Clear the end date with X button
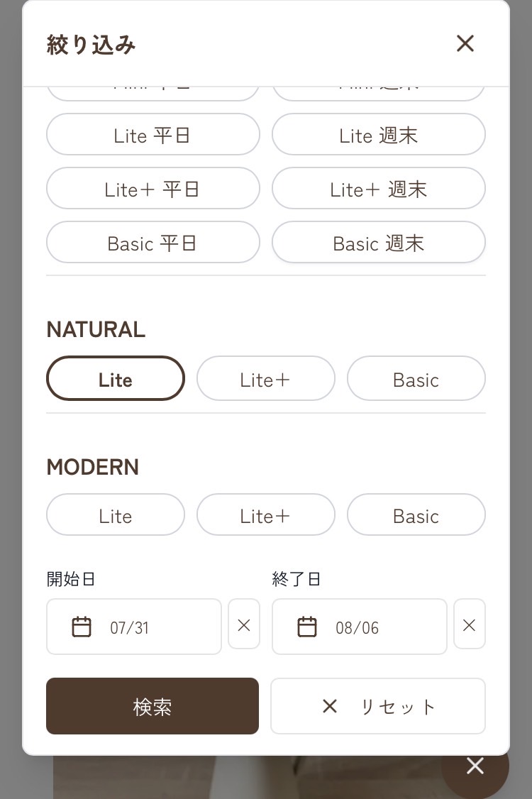Viewport: 532px width, 799px height. coord(469,624)
